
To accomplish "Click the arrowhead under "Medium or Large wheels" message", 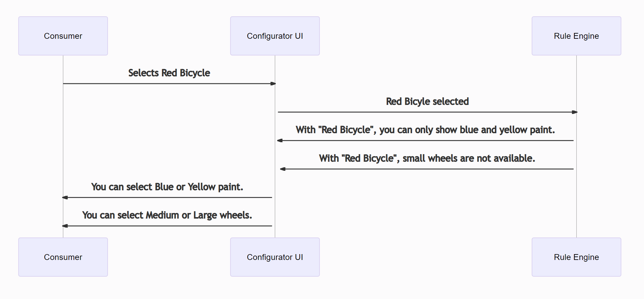I will tap(65, 226).
